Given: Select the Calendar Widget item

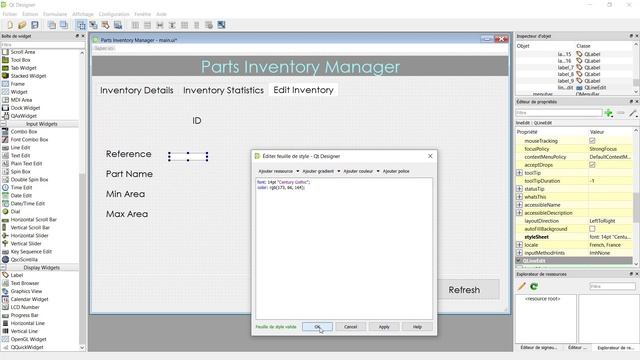Looking at the screenshot, I should 29,299.
